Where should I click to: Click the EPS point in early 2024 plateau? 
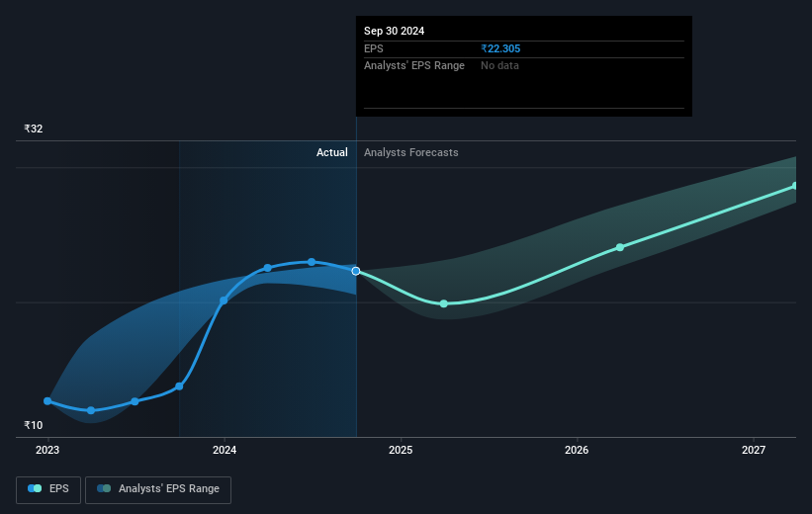coord(268,268)
